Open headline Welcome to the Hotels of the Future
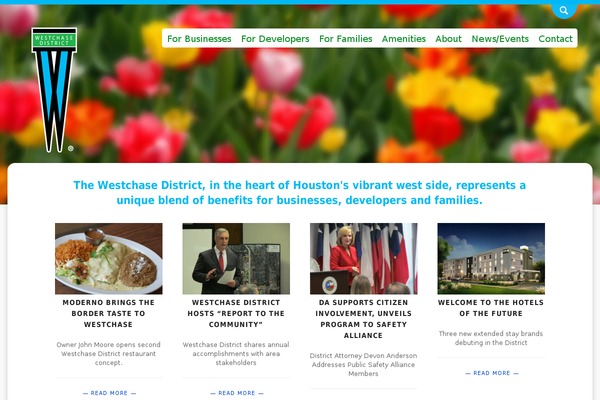 click(491, 308)
